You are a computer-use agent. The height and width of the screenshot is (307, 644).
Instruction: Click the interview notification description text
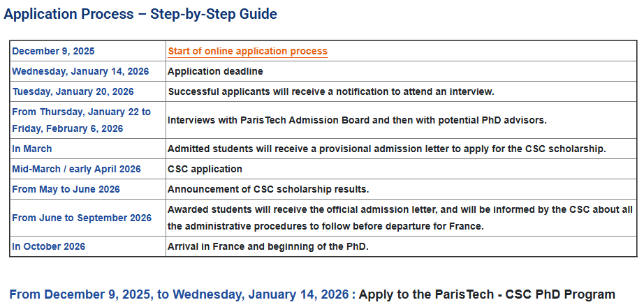click(330, 91)
